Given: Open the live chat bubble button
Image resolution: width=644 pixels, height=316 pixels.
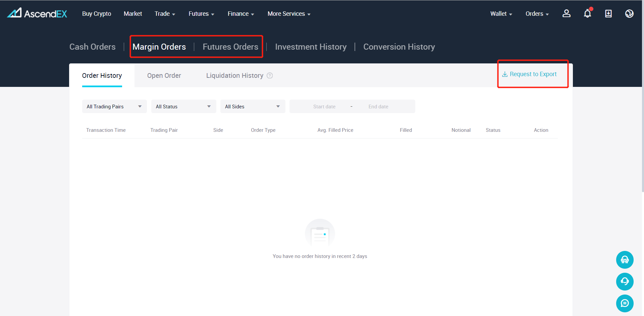Looking at the screenshot, I should [625, 303].
